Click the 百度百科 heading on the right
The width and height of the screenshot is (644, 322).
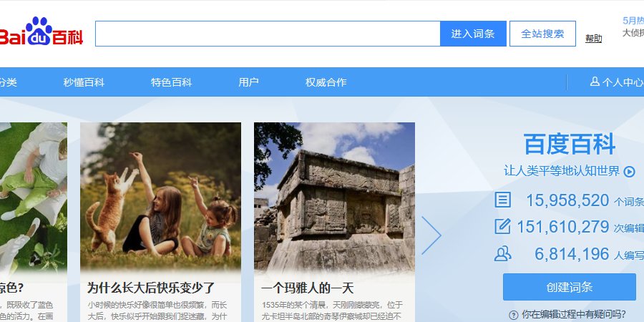570,144
